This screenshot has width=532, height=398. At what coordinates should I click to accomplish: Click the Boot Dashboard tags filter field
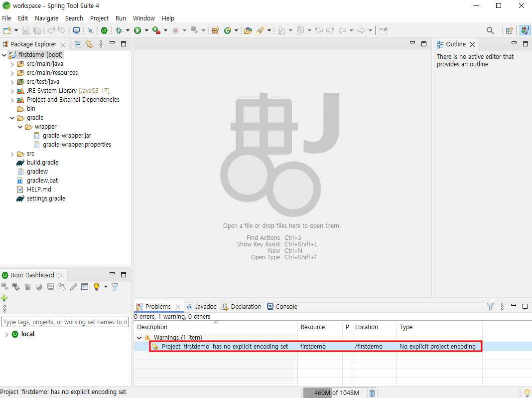click(x=65, y=322)
